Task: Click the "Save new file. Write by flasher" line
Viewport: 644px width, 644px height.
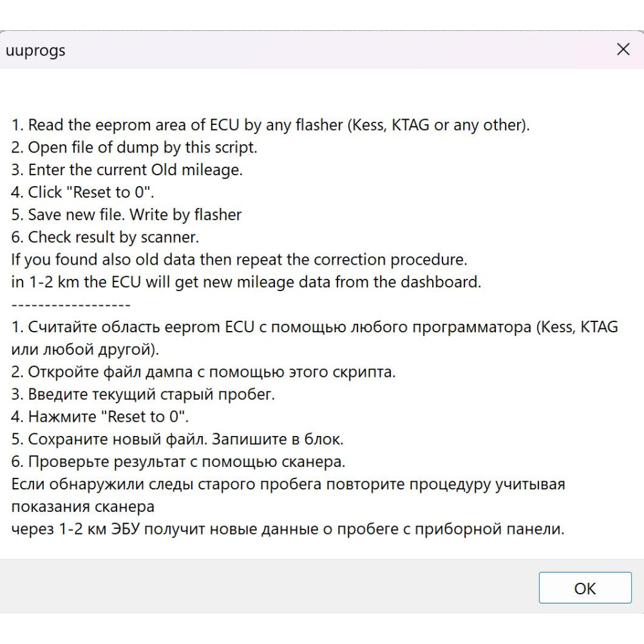Action: 126,215
